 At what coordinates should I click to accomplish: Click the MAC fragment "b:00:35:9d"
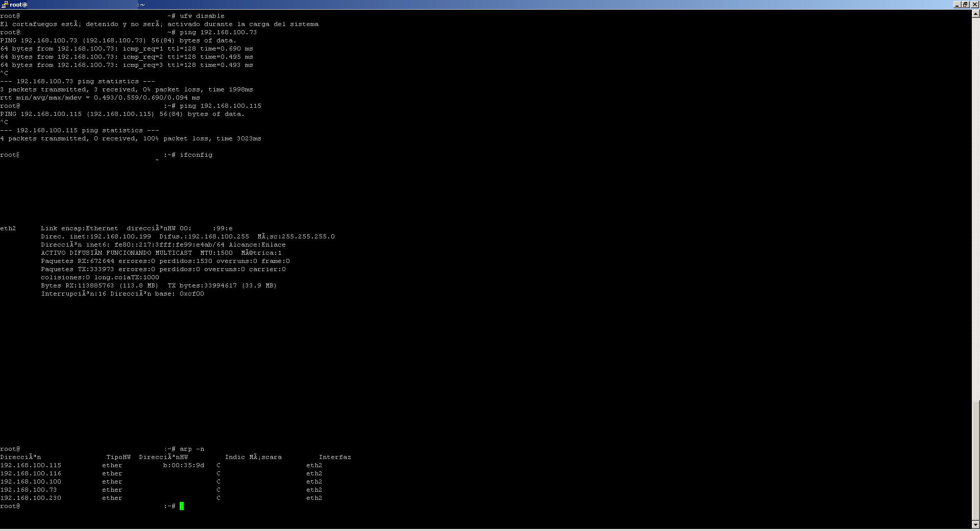coord(184,465)
